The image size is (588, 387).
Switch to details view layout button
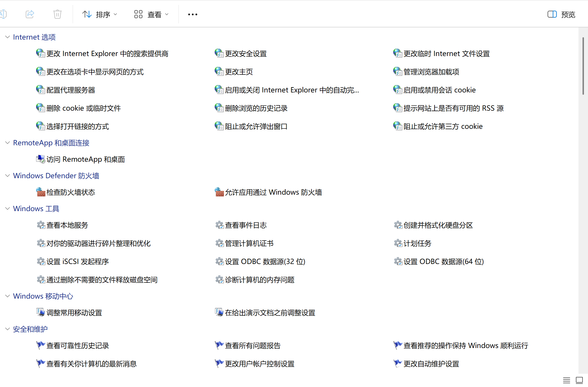pos(567,380)
